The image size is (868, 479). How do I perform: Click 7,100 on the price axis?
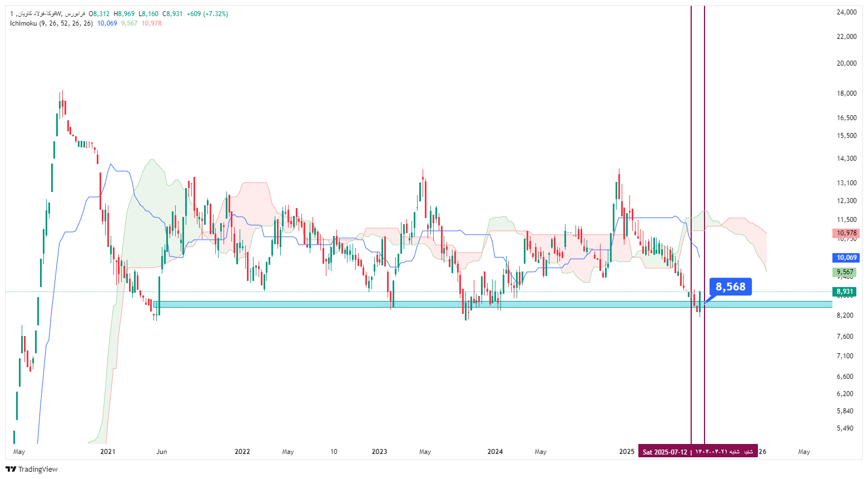[845, 356]
